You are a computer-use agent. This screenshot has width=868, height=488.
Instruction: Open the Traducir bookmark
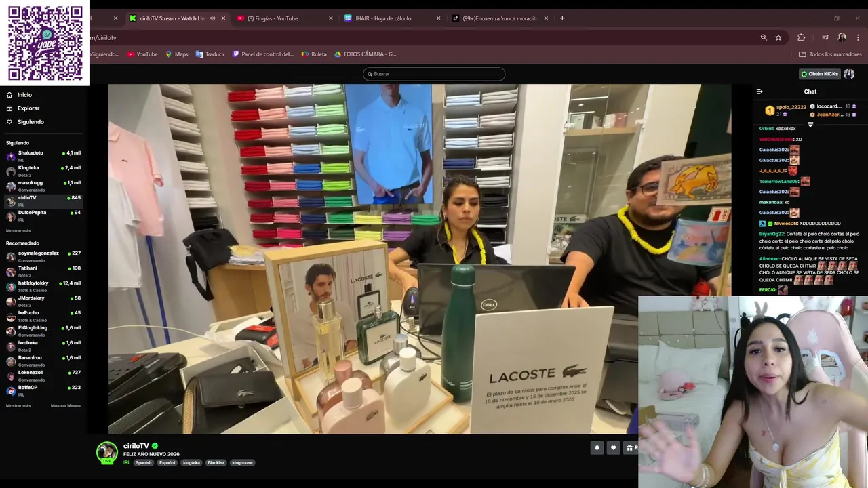[x=210, y=54]
